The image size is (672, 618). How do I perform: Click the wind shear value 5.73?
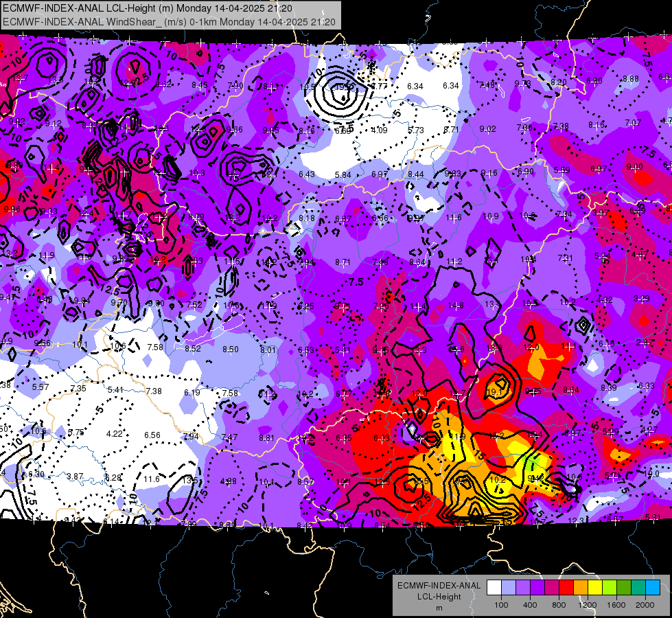click(416, 130)
